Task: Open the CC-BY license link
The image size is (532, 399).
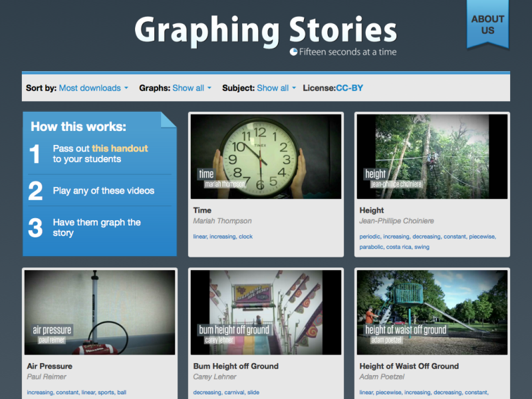Action: (349, 88)
